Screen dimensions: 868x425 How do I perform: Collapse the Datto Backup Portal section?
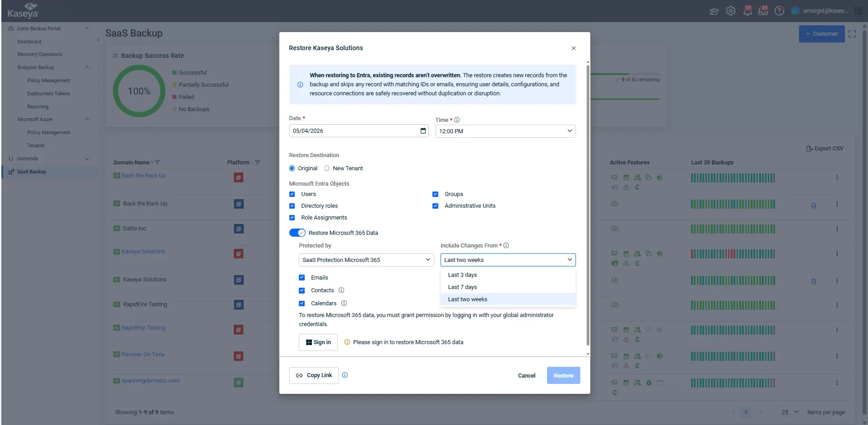click(87, 28)
